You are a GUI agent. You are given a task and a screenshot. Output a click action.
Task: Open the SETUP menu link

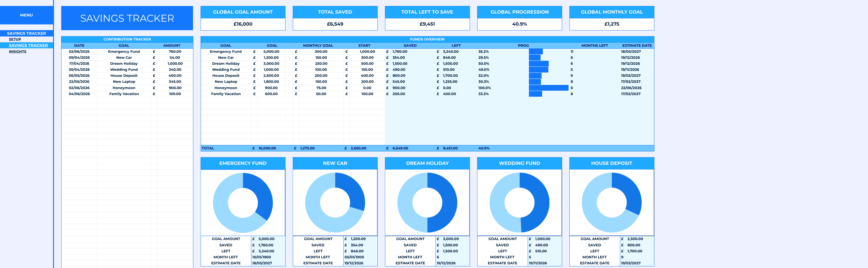click(15, 39)
